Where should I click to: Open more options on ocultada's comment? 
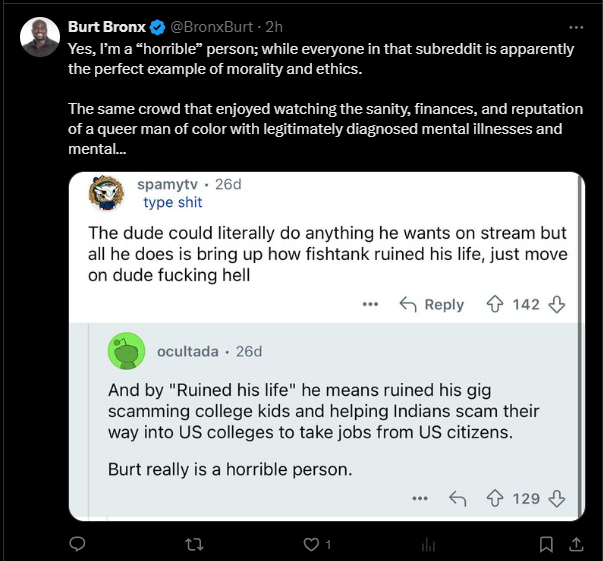click(x=420, y=499)
